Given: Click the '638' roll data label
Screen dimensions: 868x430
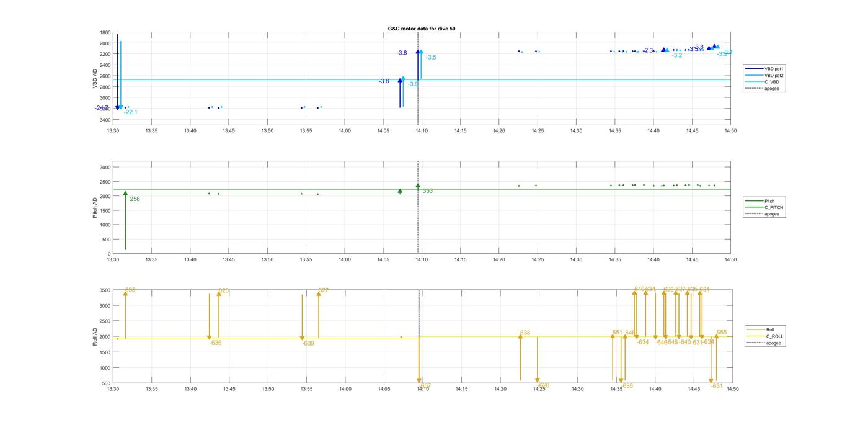Looking at the screenshot, I should point(525,333).
